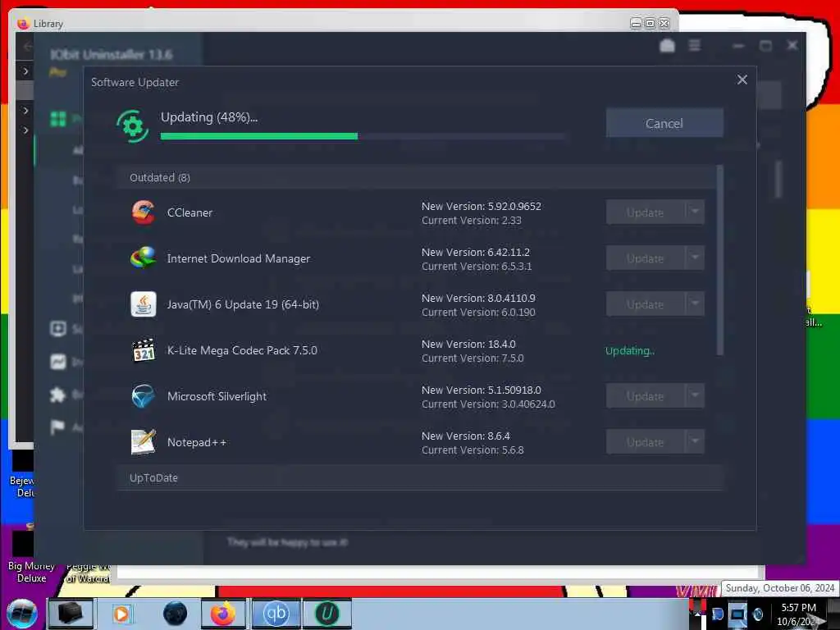
Task: Click 'Current Version: 6.5.3.1' text
Action: [x=477, y=267]
